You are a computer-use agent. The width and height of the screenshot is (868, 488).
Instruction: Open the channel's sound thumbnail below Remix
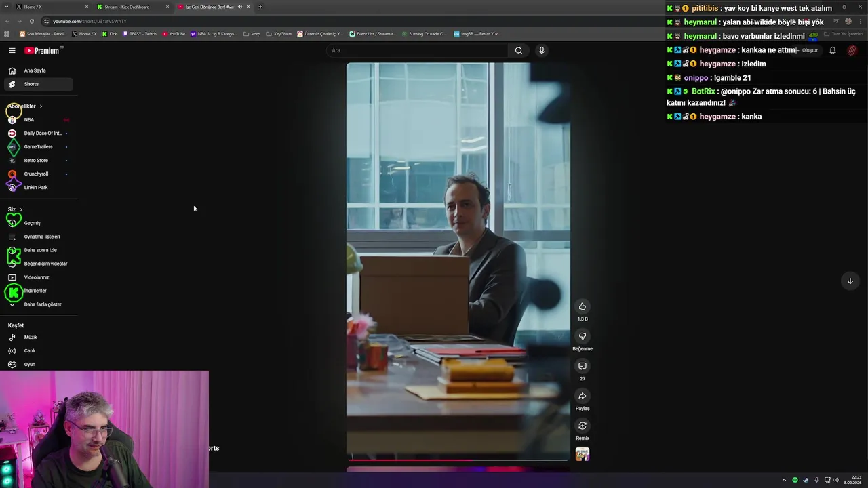[x=582, y=454]
